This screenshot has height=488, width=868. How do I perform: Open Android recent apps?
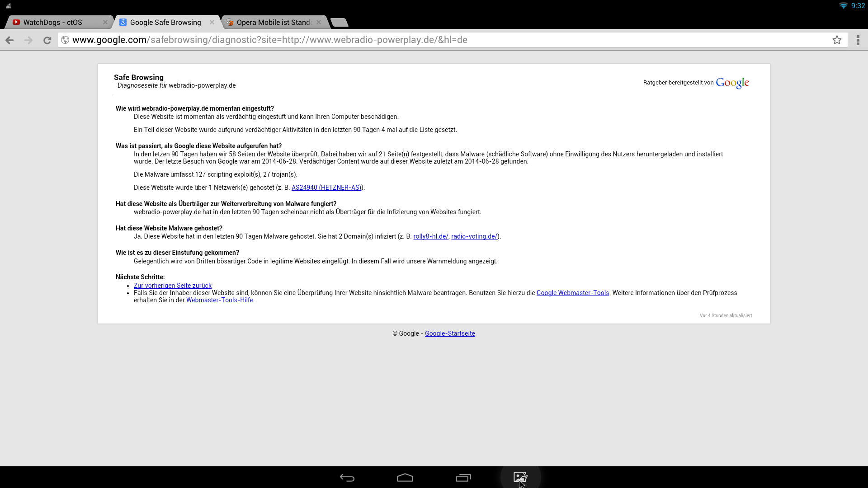tap(463, 478)
